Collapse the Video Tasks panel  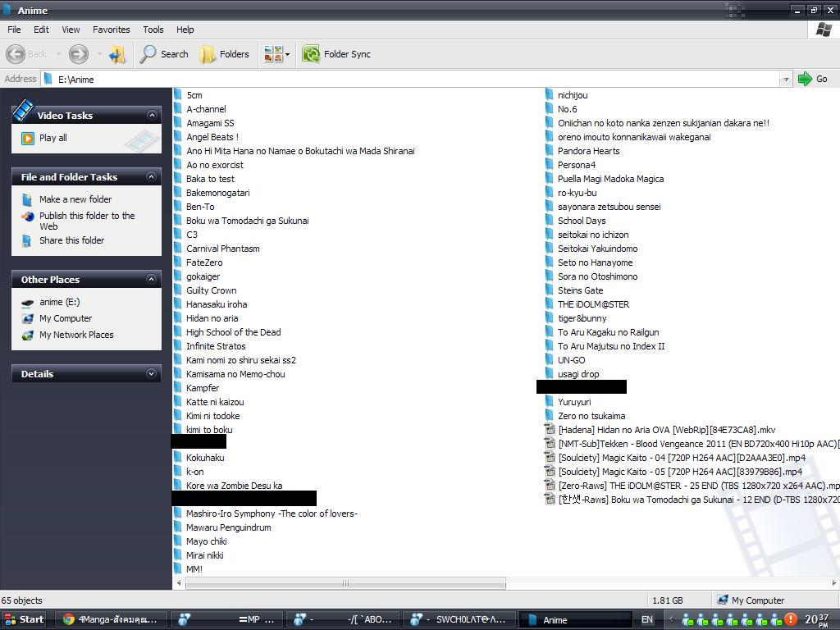(152, 115)
